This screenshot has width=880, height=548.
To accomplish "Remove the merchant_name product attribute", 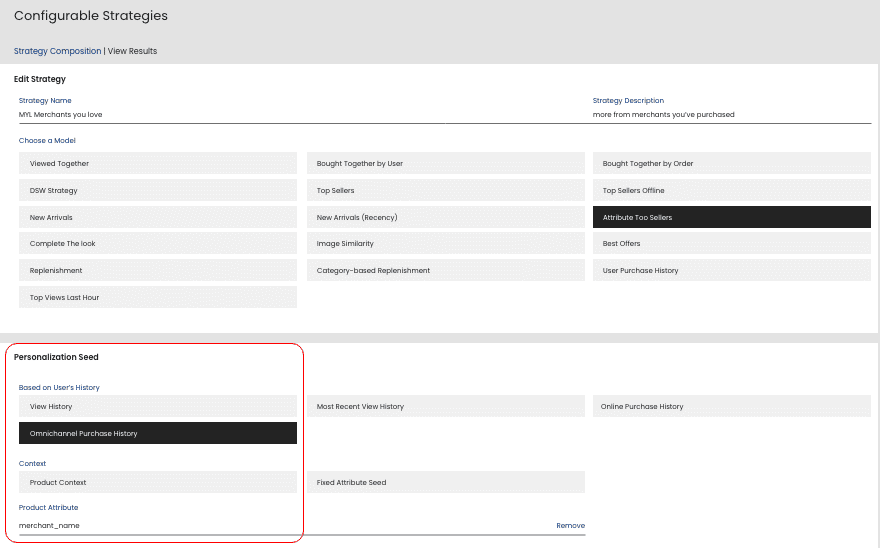I will coord(570,525).
